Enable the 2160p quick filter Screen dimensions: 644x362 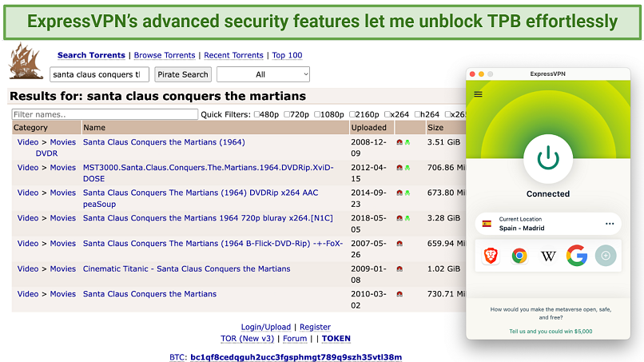click(352, 114)
